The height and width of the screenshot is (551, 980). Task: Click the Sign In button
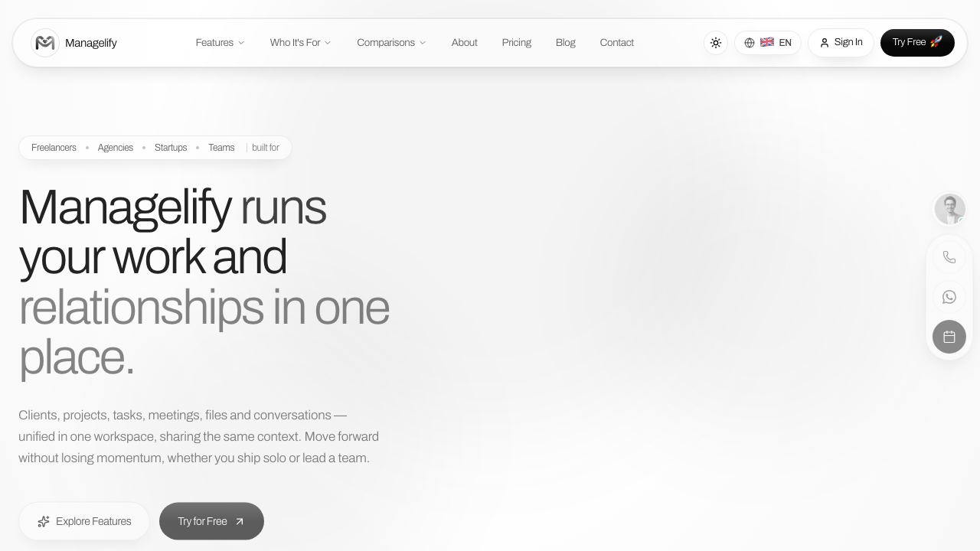pyautogui.click(x=841, y=43)
